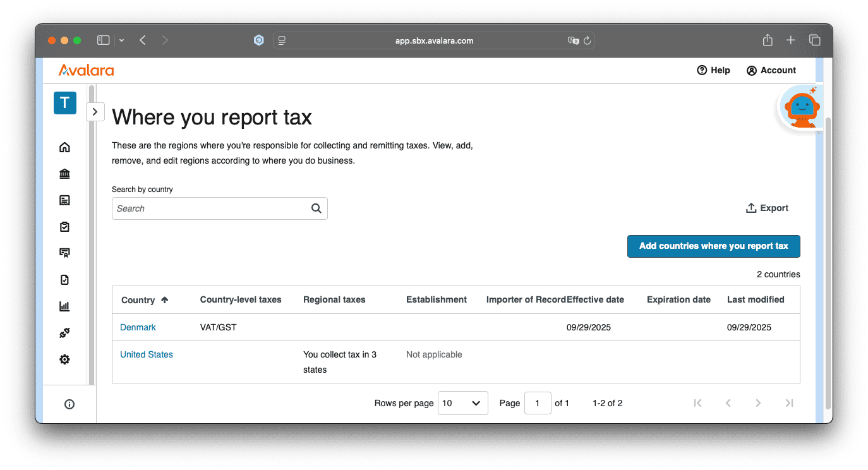This screenshot has height=470, width=868.
Task: Open the bar chart reports icon
Action: [64, 306]
